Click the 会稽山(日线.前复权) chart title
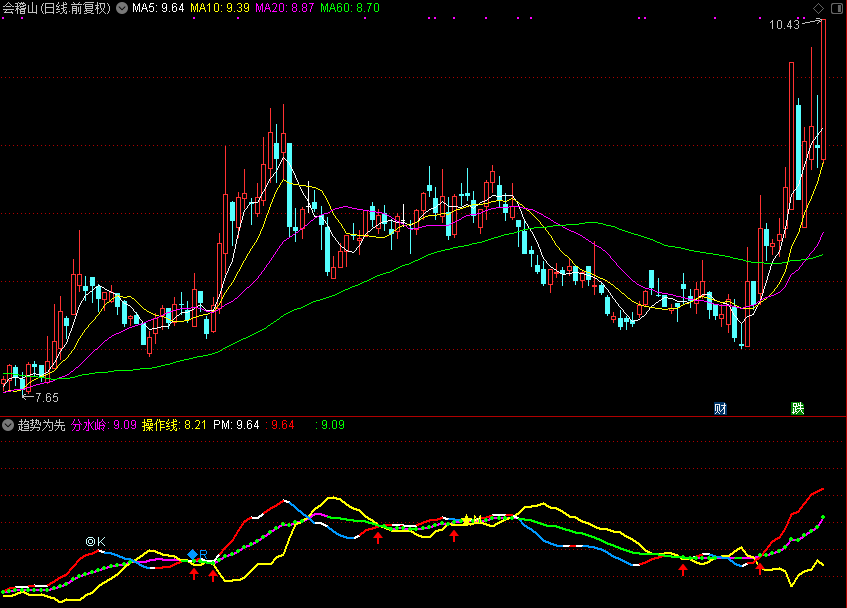 pos(57,8)
